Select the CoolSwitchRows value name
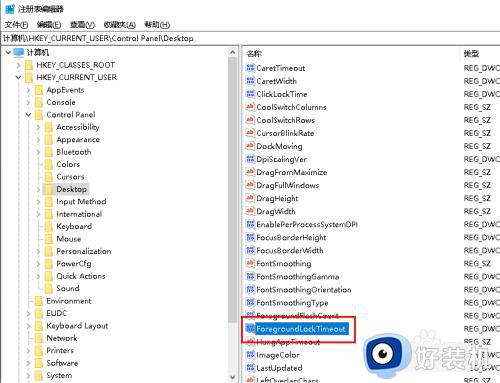 click(x=285, y=120)
